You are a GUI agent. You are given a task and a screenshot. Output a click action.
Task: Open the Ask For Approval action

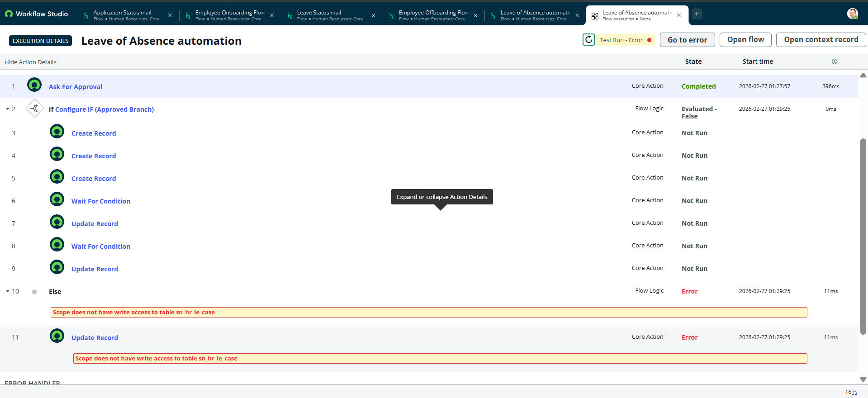76,87
